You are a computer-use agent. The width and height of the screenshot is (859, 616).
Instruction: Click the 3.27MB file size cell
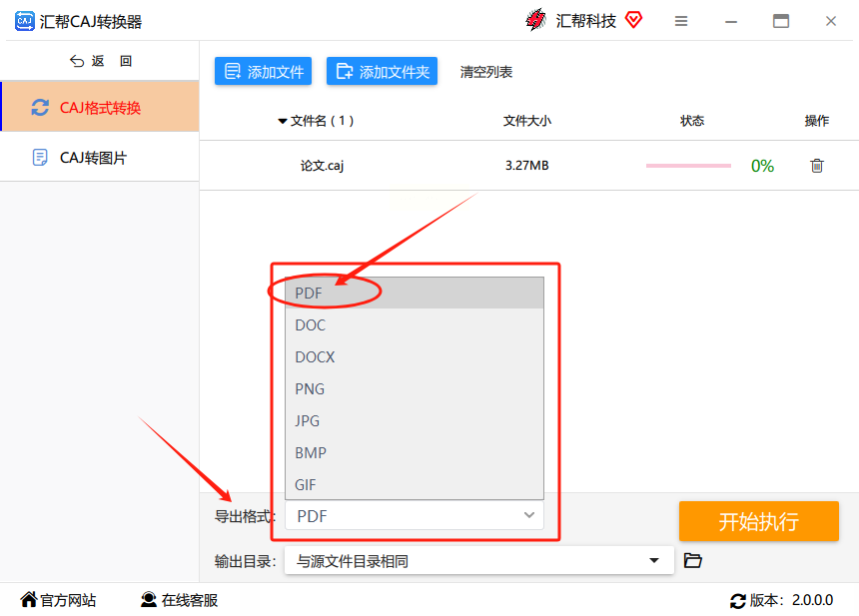pyautogui.click(x=527, y=166)
